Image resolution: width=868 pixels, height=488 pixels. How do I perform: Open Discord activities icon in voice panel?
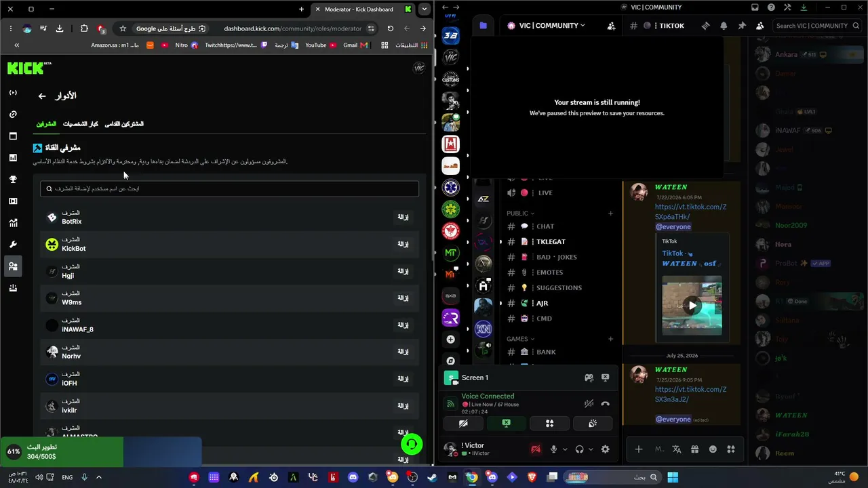(550, 424)
